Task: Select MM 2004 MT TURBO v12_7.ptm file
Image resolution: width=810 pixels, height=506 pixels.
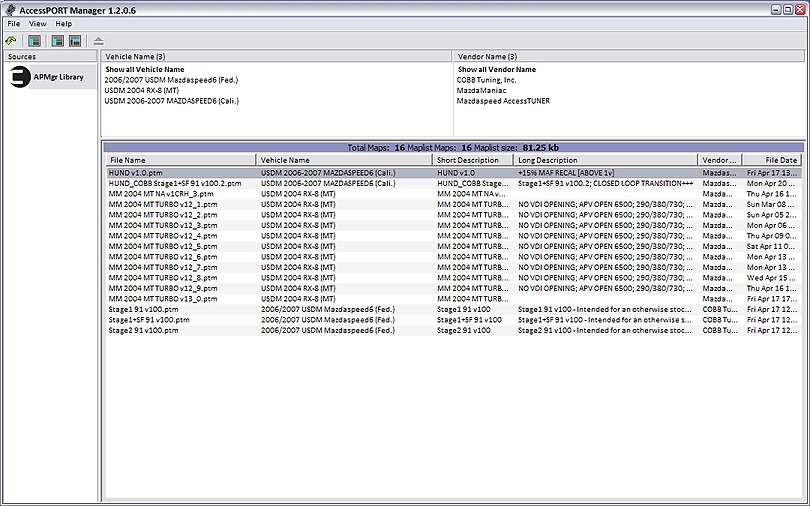Action: [x=163, y=267]
